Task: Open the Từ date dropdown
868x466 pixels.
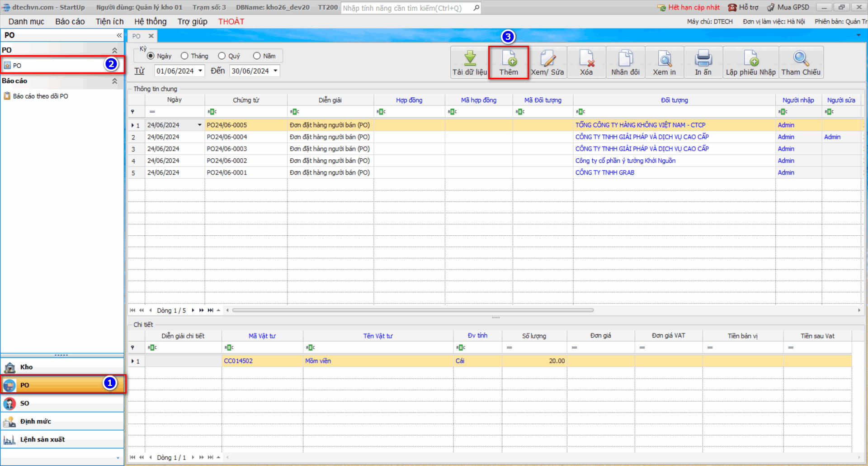Action: click(200, 71)
